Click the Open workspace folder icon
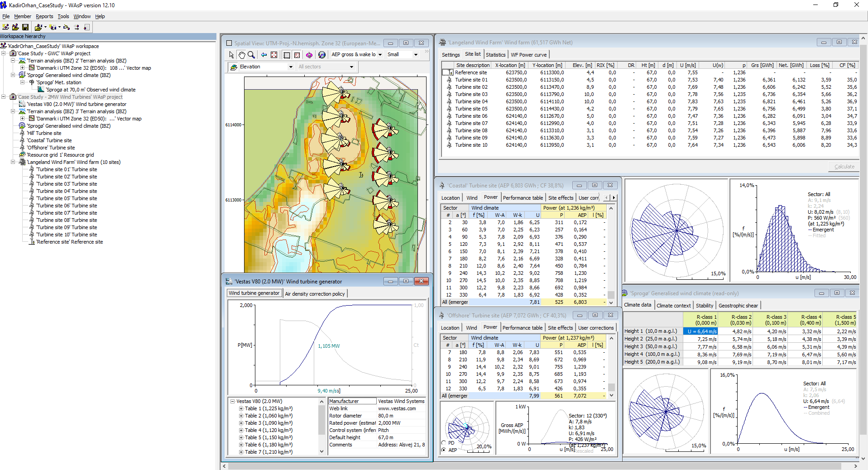The width and height of the screenshot is (868, 470). pyautogui.click(x=15, y=27)
